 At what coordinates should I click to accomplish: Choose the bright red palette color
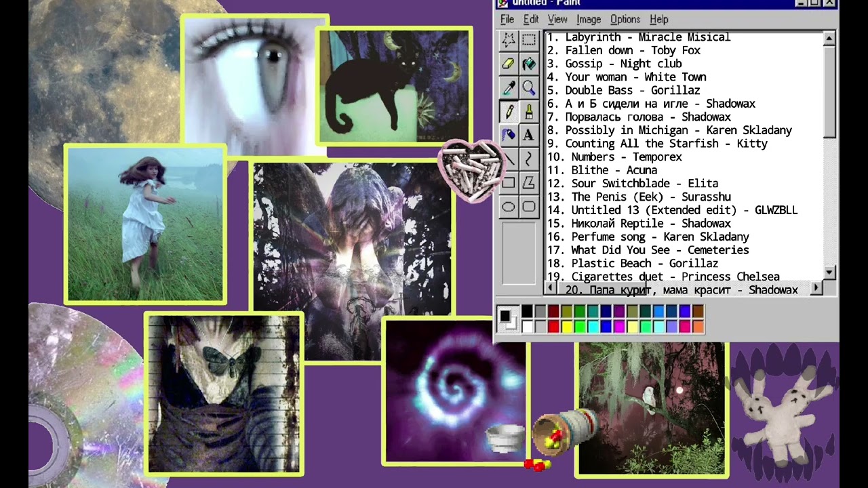(553, 327)
